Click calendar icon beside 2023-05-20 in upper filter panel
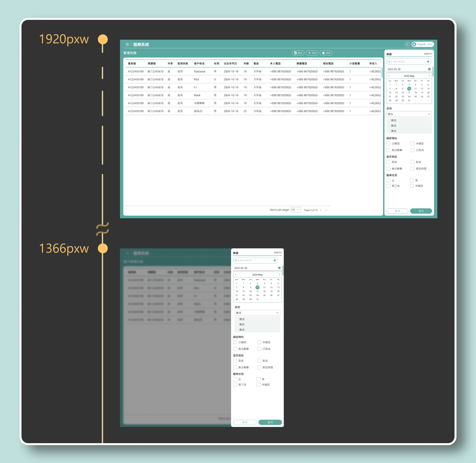Image resolution: width=476 pixels, height=463 pixels. pyautogui.click(x=429, y=69)
